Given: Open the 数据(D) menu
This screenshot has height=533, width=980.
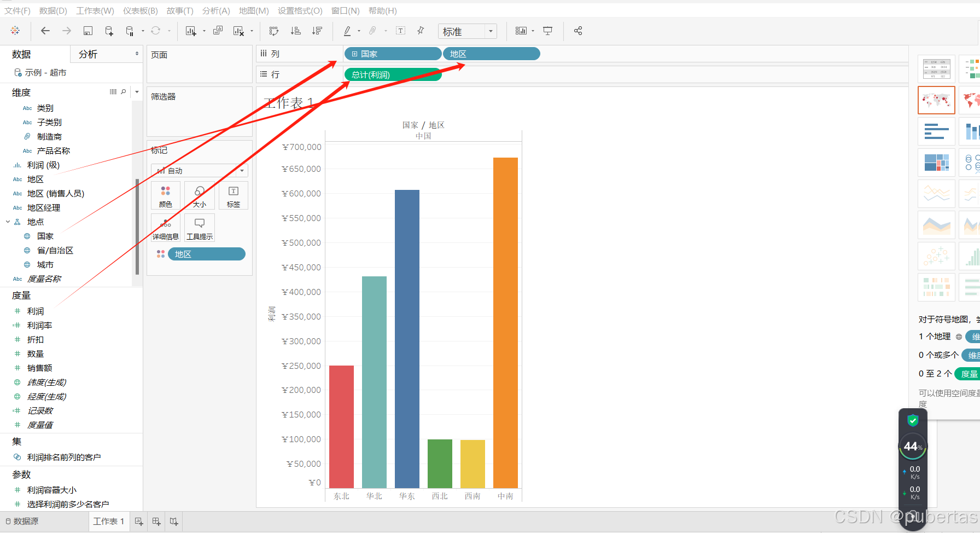Looking at the screenshot, I should click(x=53, y=10).
